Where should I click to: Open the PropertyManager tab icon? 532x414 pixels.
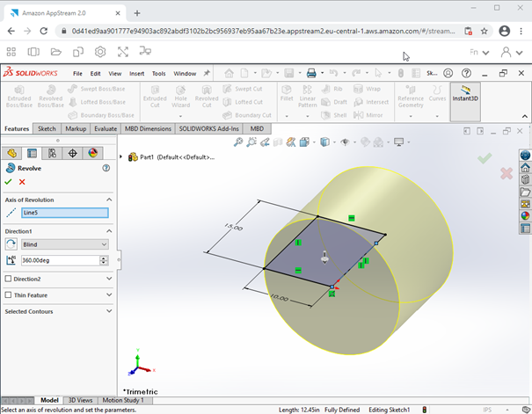(32, 153)
